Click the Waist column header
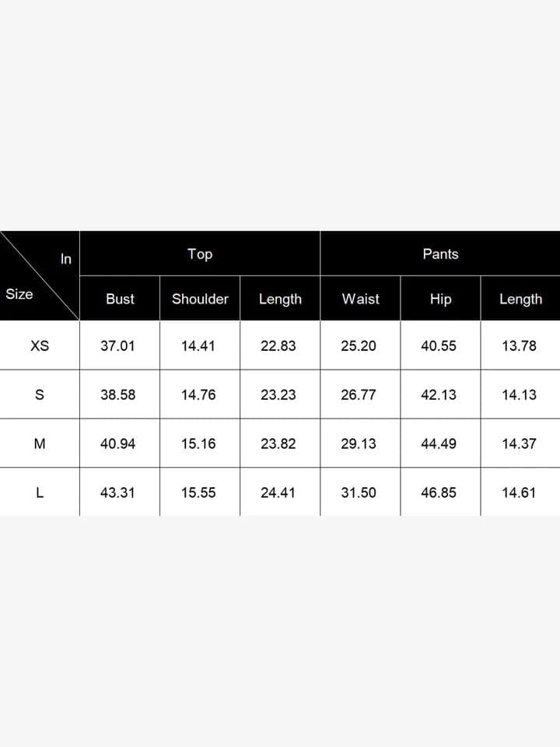 coord(360,299)
